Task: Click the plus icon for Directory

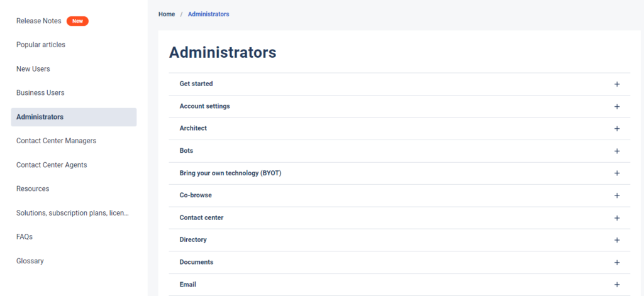Action: click(x=616, y=240)
